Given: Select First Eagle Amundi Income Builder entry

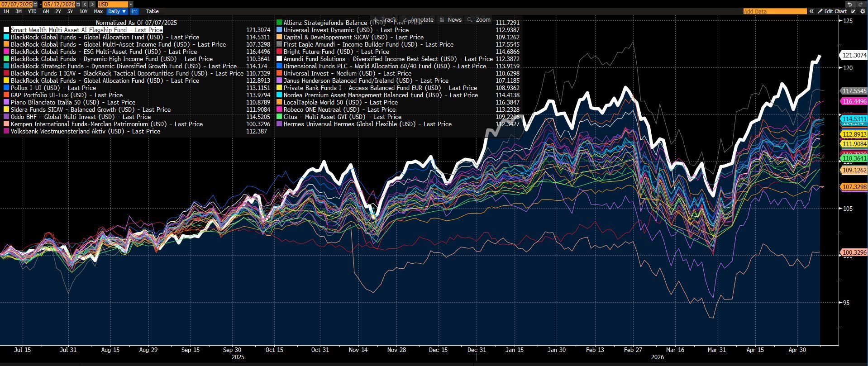Looking at the screenshot, I should coord(368,44).
